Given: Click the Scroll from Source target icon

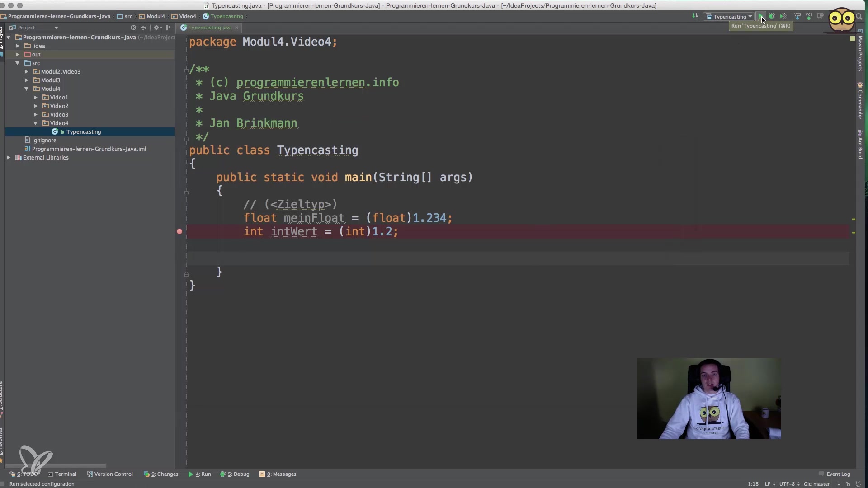Looking at the screenshot, I should point(133,28).
